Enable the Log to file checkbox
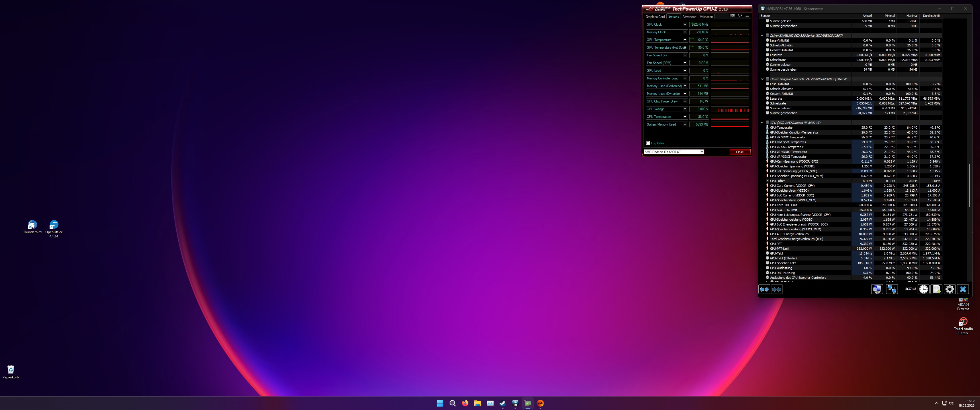This screenshot has width=980, height=410. click(648, 143)
